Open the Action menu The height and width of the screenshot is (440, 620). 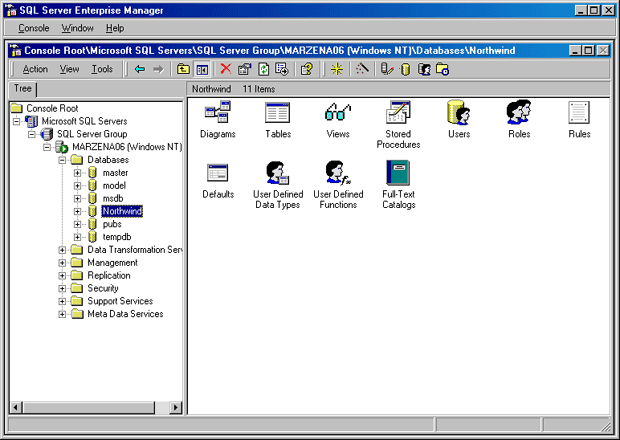coord(35,69)
